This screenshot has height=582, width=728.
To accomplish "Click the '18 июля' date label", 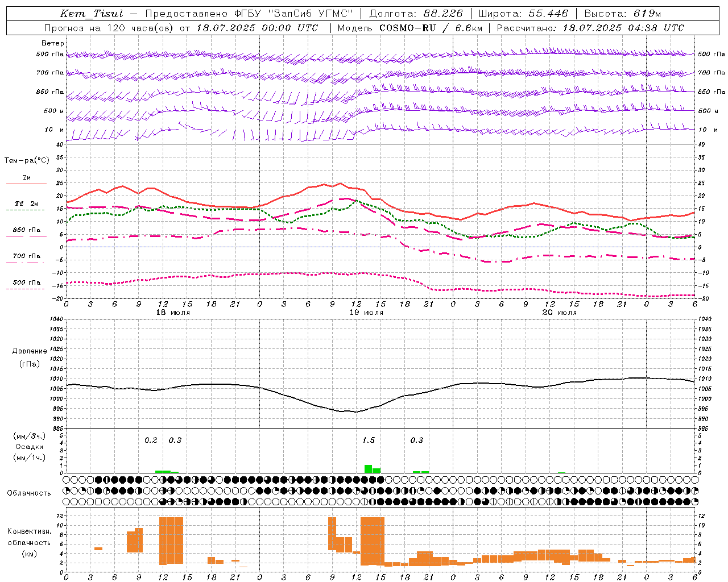I will pyautogui.click(x=173, y=313).
